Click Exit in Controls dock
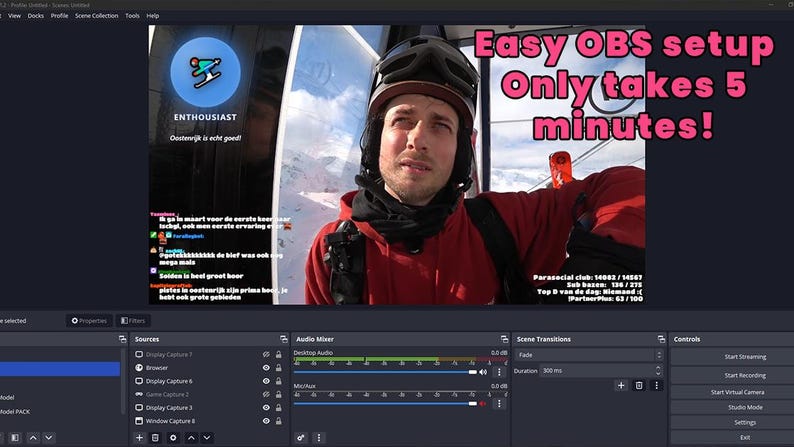 (x=744, y=437)
